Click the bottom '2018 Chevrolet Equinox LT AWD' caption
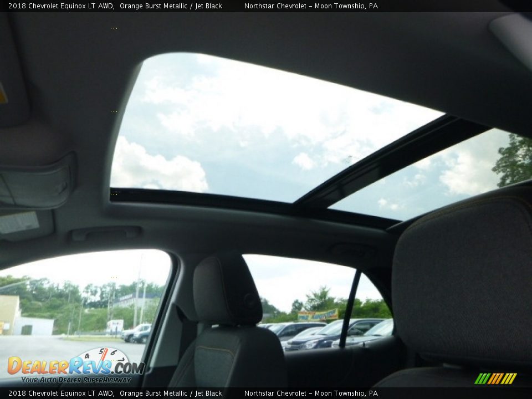 61,393
